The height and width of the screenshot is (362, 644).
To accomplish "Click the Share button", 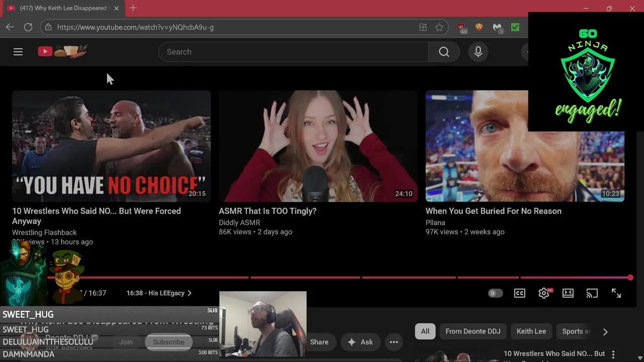I will coord(319,342).
